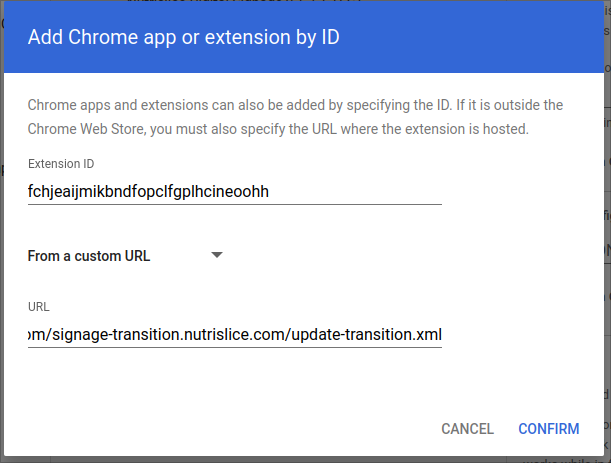Screen dimensions: 611x463
Task: Click the 'Extension ID' field label
Action: pos(61,164)
